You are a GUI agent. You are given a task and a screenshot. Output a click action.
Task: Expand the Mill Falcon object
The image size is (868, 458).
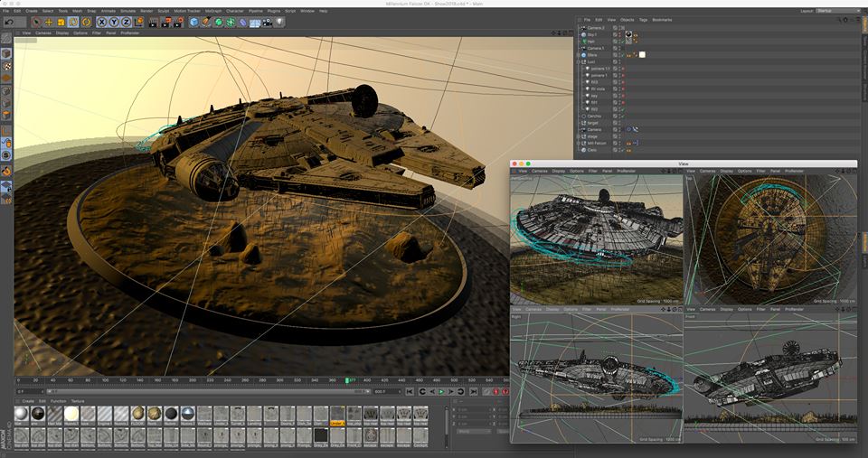point(578,143)
